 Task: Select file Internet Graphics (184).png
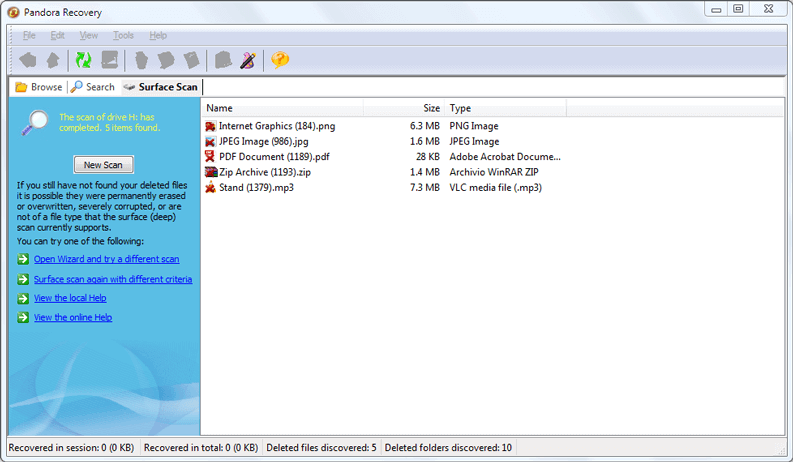277,126
